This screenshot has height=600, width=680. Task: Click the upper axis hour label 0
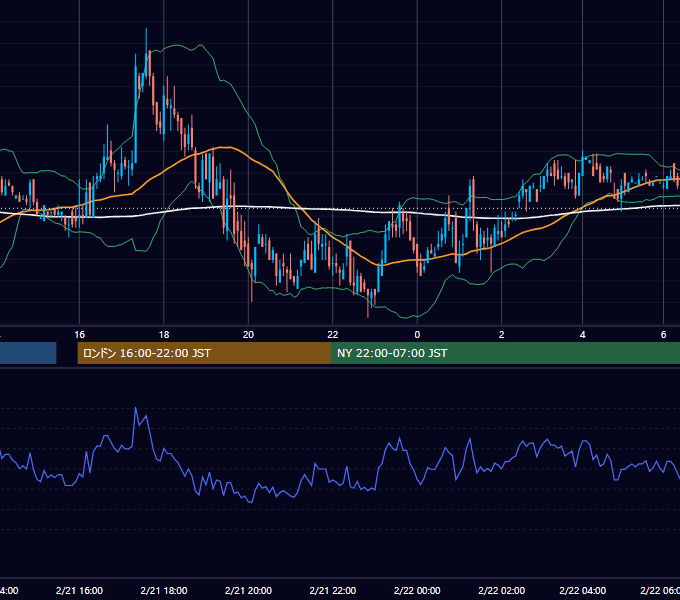417,335
